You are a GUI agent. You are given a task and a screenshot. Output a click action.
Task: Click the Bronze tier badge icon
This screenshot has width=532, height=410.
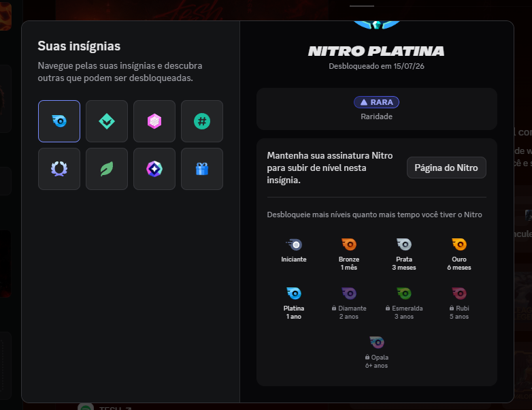(x=349, y=245)
